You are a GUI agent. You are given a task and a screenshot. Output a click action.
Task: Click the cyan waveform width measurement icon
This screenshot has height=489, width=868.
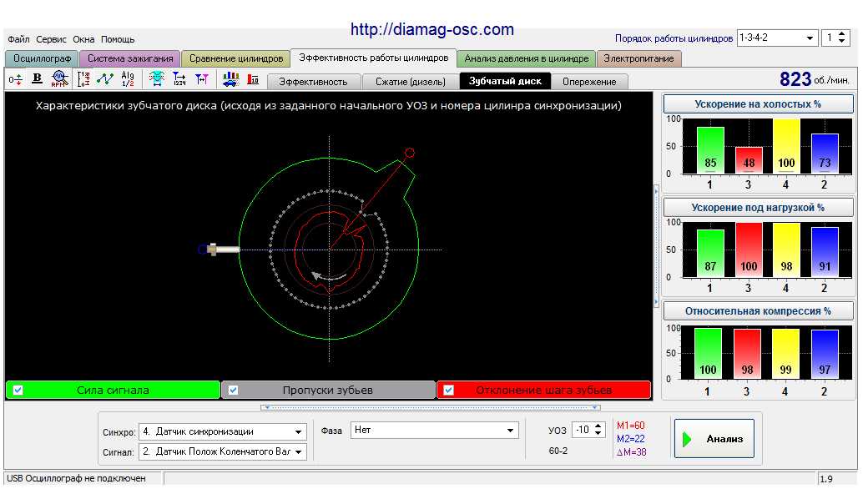[157, 79]
